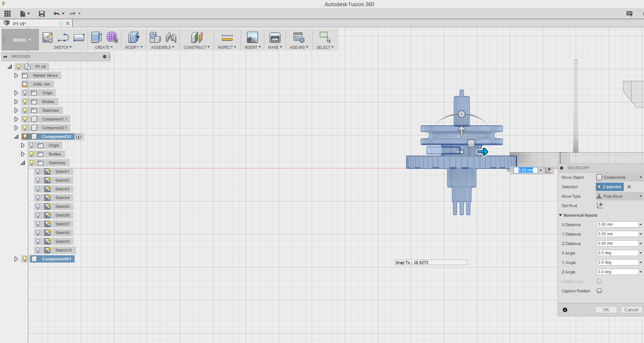Select the Press Pull modify tool
644x343 pixels.
(x=134, y=37)
